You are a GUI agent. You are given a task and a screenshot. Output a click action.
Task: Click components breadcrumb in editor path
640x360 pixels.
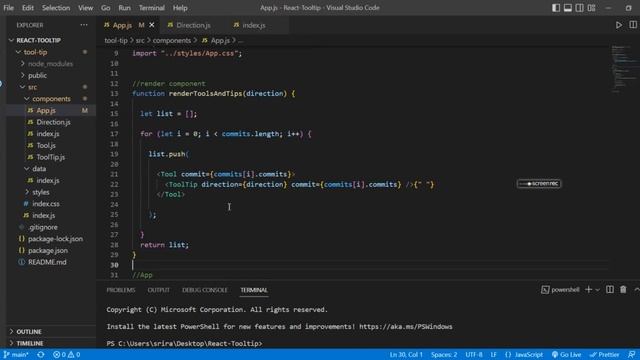171,40
